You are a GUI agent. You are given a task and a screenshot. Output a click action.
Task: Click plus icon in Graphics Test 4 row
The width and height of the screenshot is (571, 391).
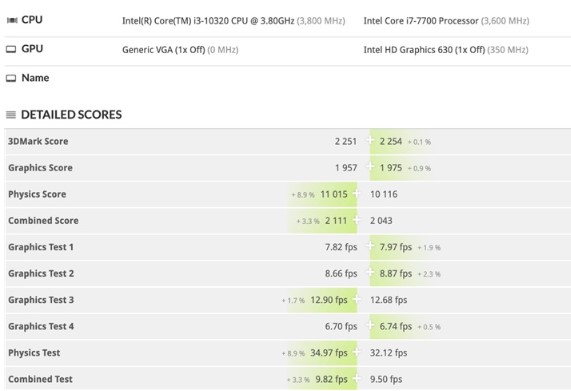370,325
